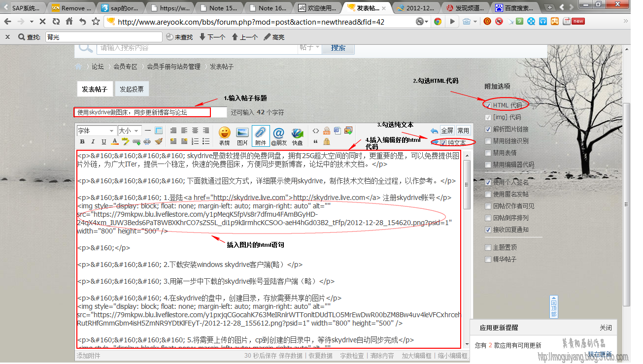The height and width of the screenshot is (364, 643).
Task: Check the HTML 代码 option
Action: coord(488,105)
